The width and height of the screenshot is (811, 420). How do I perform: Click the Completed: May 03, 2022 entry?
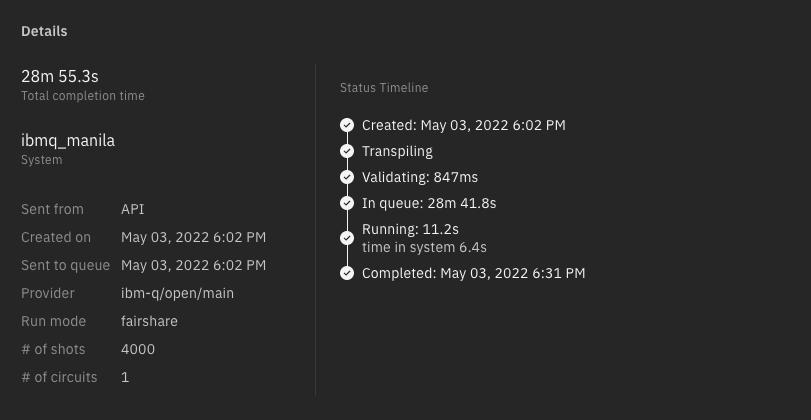click(x=473, y=273)
